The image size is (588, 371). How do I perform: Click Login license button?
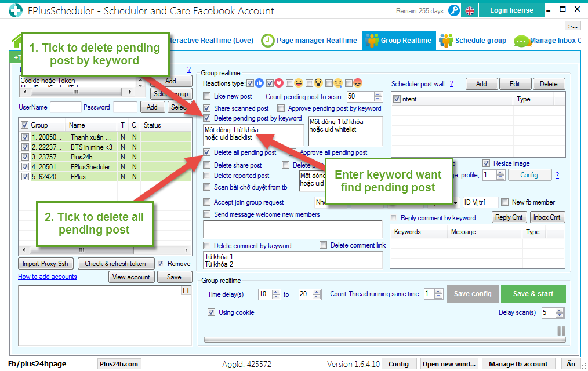[x=512, y=10]
